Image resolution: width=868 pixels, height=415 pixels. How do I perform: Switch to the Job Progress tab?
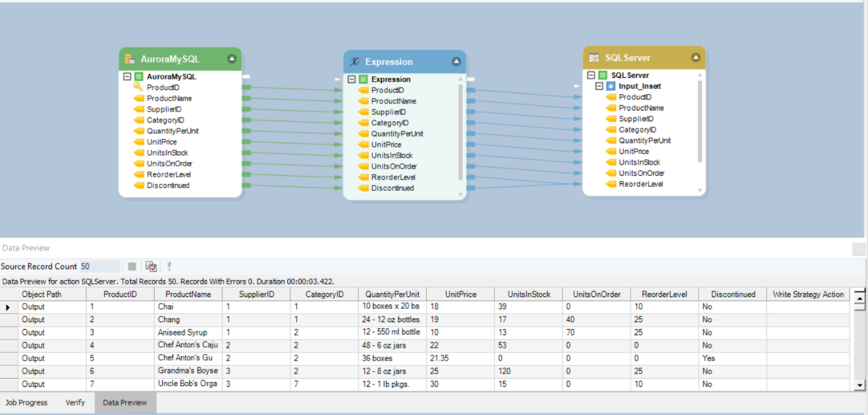[x=26, y=402]
